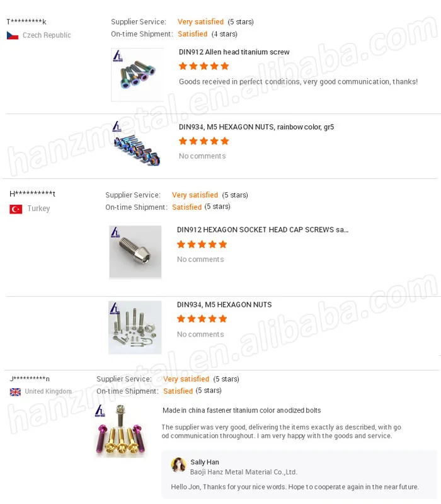Click Baoji Hanz Metal Material Co.,Ltd. company name

pyautogui.click(x=244, y=472)
